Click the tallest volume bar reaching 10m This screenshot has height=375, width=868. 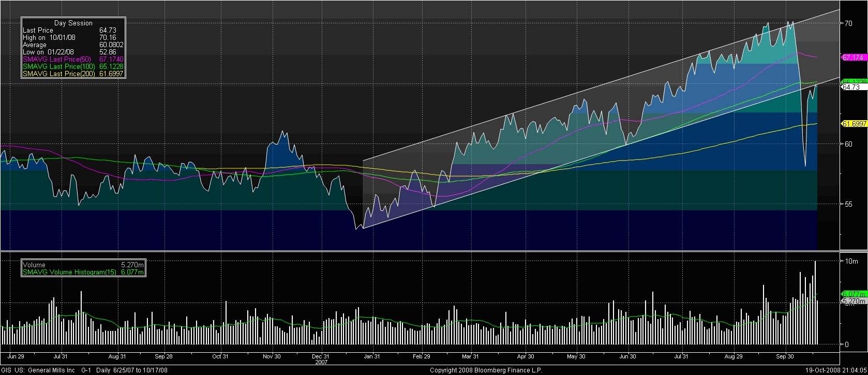[x=815, y=302]
